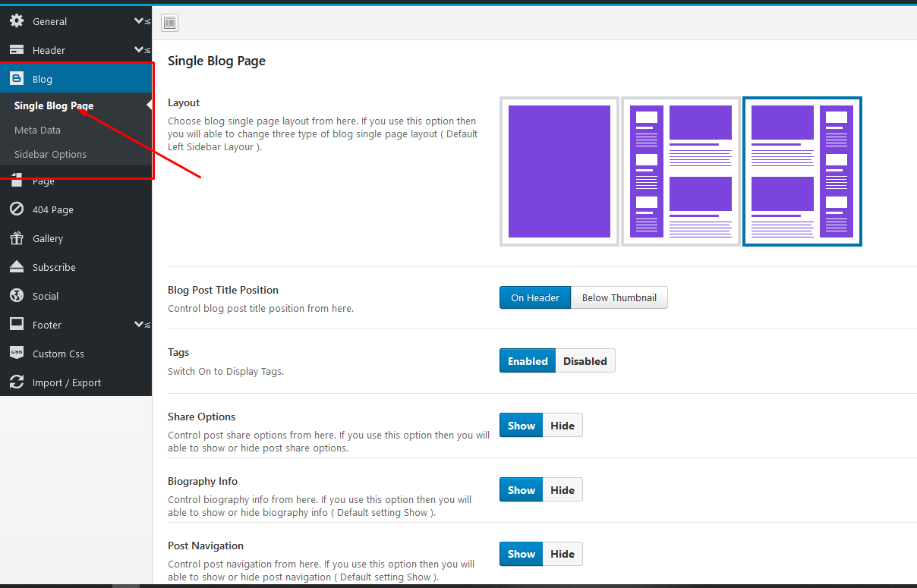The height and width of the screenshot is (588, 917).
Task: Click the General gear icon in sidebar
Action: tap(16, 21)
